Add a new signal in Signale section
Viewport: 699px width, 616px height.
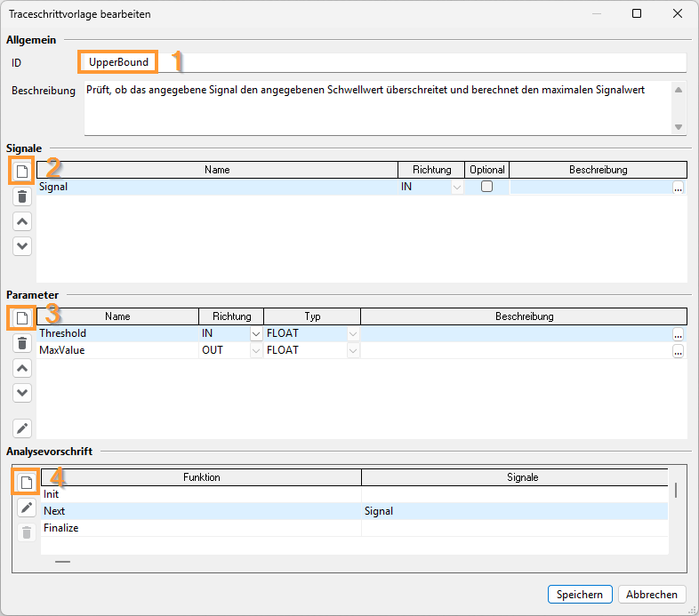22,172
